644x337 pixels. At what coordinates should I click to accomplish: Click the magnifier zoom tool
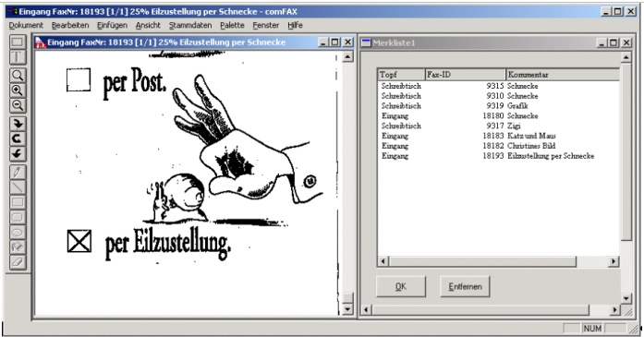pos(18,76)
